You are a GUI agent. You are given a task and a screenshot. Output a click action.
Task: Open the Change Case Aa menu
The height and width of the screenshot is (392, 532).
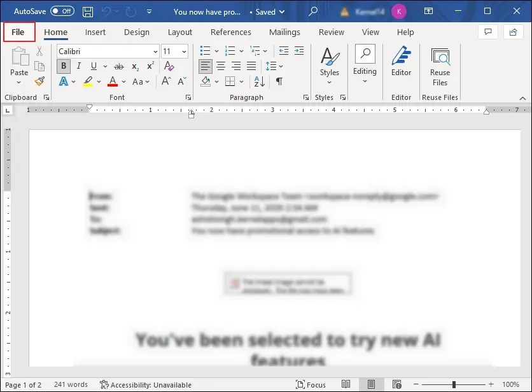coord(141,82)
